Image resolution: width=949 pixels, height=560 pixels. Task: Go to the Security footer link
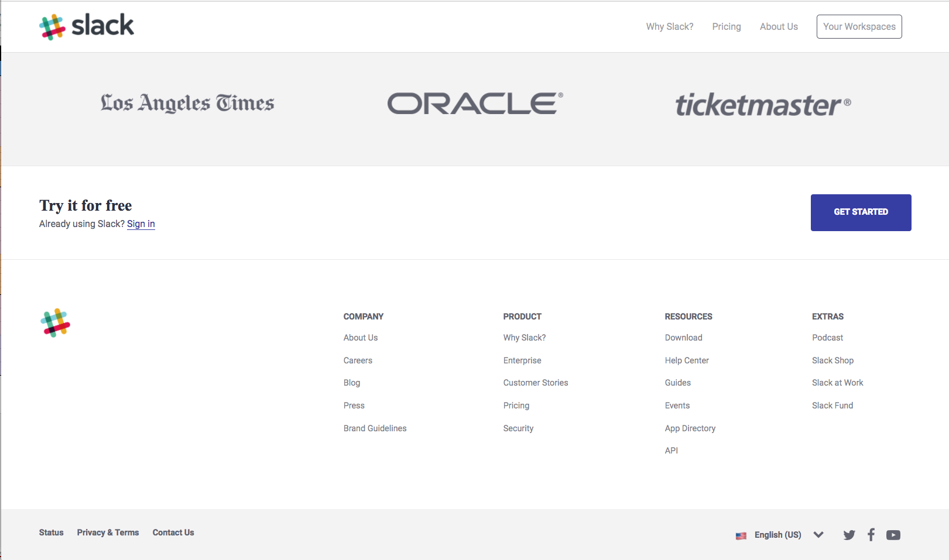point(519,428)
